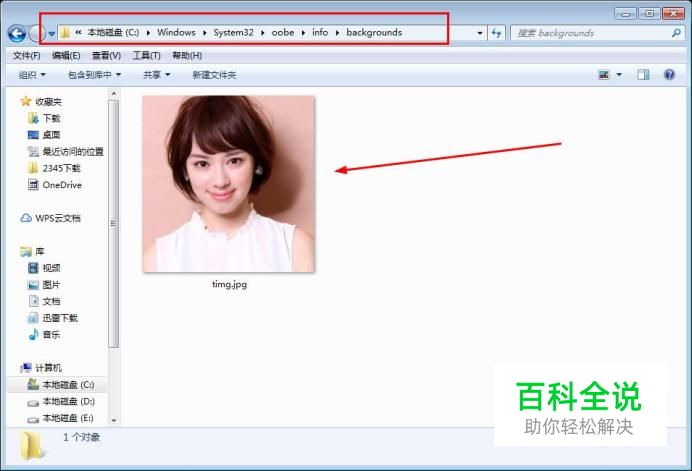Minimize the Explorer window

pyautogui.click(x=625, y=13)
